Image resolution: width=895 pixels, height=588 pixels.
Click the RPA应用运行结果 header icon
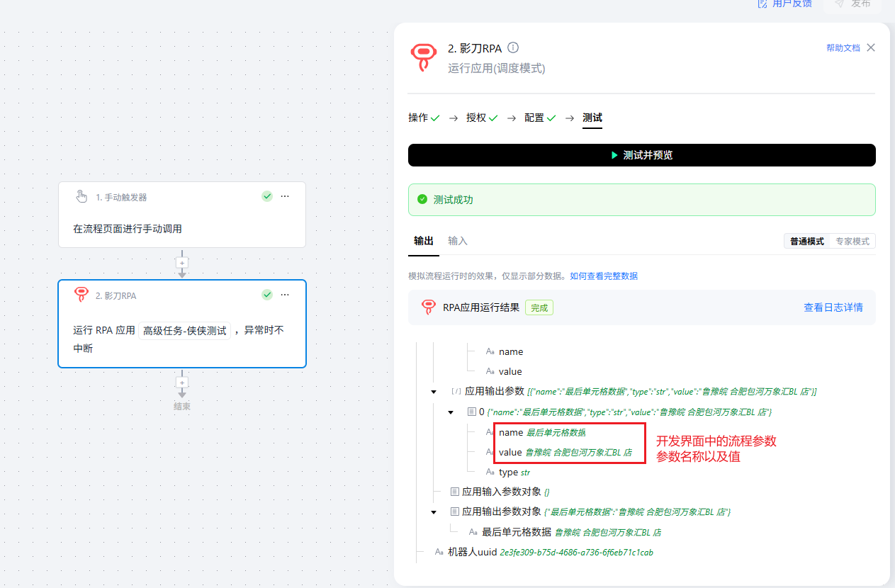coord(428,307)
